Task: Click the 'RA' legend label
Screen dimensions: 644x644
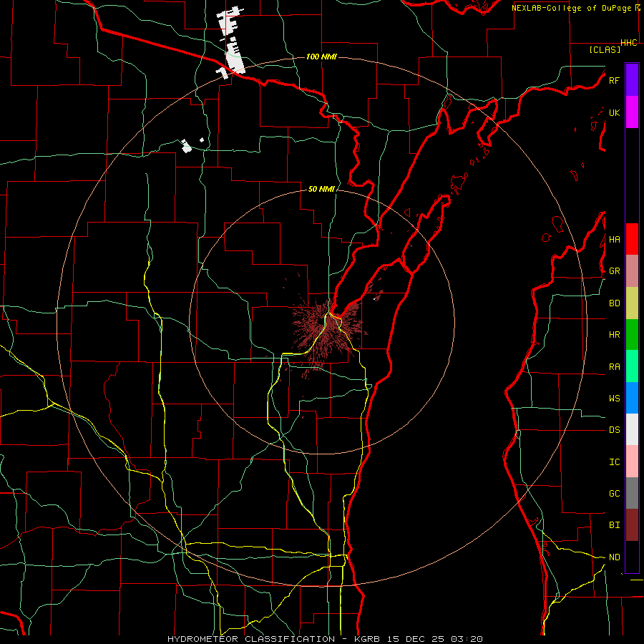Action: 614,367
